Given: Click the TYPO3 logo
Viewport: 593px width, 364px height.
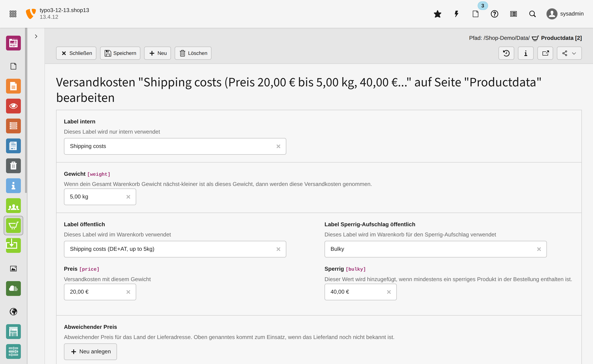Looking at the screenshot, I should pos(31,14).
